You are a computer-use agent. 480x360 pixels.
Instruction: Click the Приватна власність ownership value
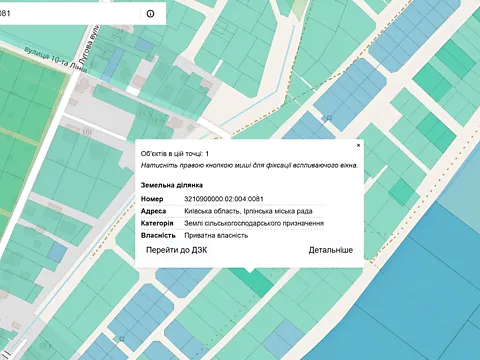click(x=216, y=235)
